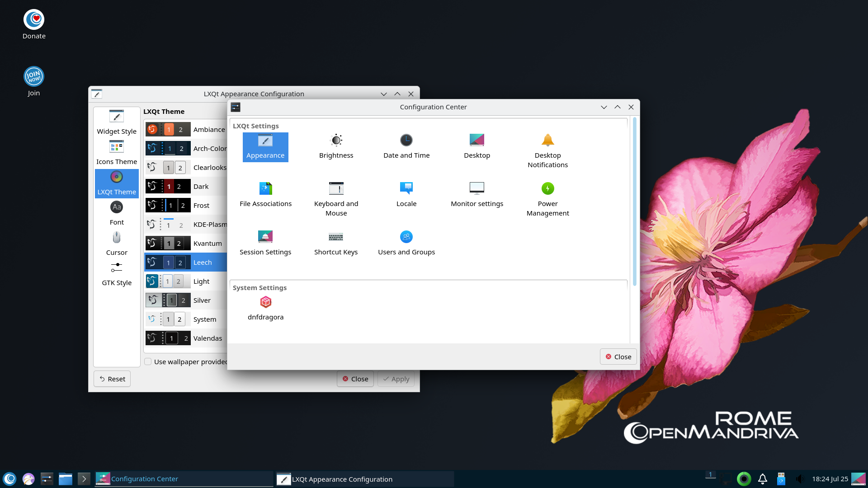868x488 pixels.
Task: Switch to Font page
Action: point(117,214)
